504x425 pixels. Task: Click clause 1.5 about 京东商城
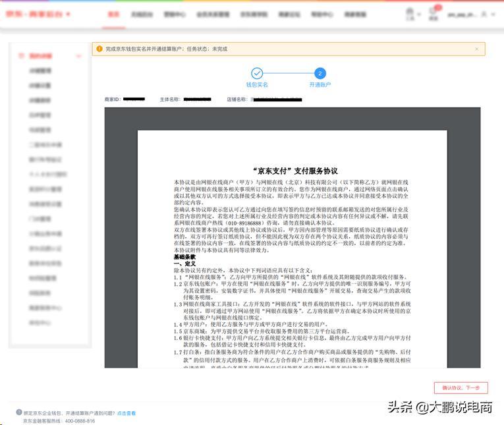click(x=262, y=331)
